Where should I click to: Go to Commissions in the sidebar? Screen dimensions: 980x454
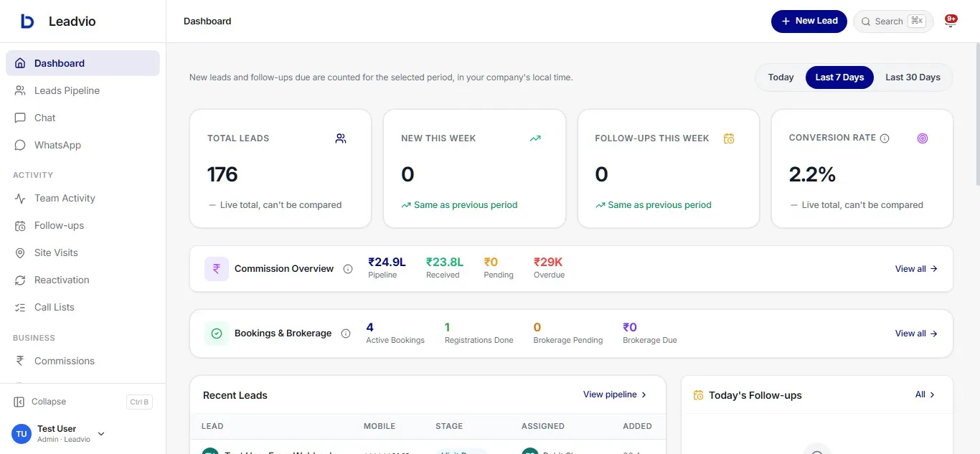coord(83,361)
